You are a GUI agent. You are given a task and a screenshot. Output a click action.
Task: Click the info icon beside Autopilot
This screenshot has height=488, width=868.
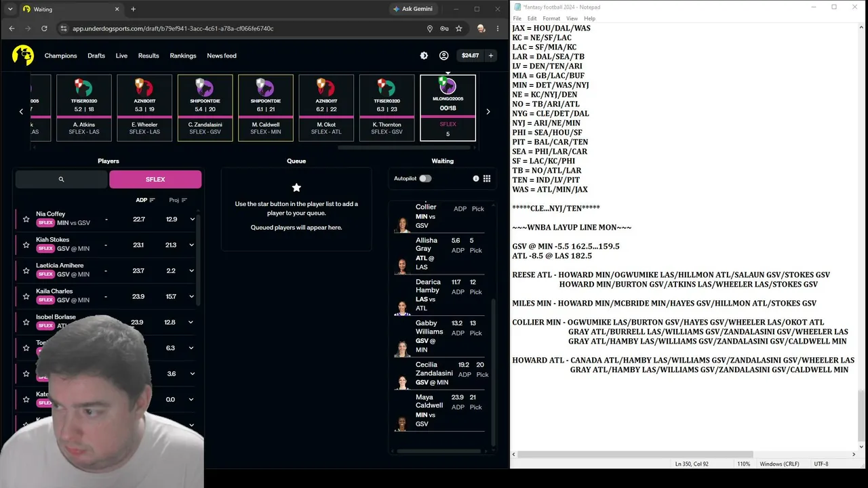click(x=475, y=178)
